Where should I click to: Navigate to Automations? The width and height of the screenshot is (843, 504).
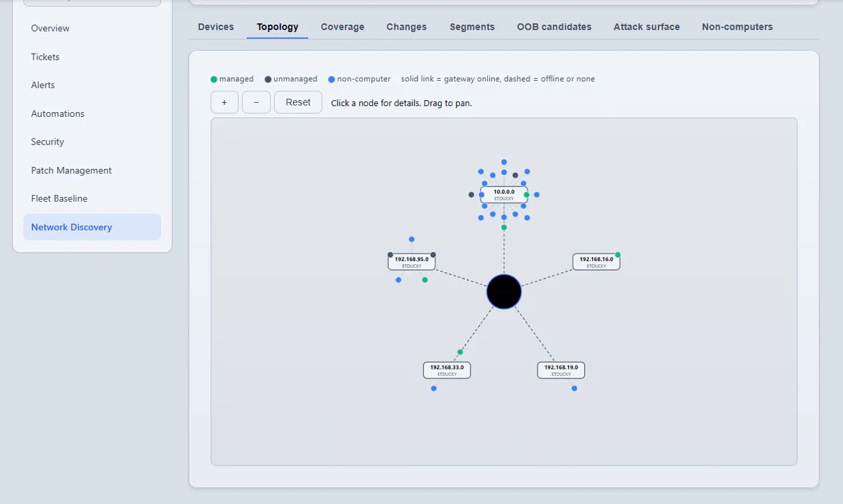[92, 113]
